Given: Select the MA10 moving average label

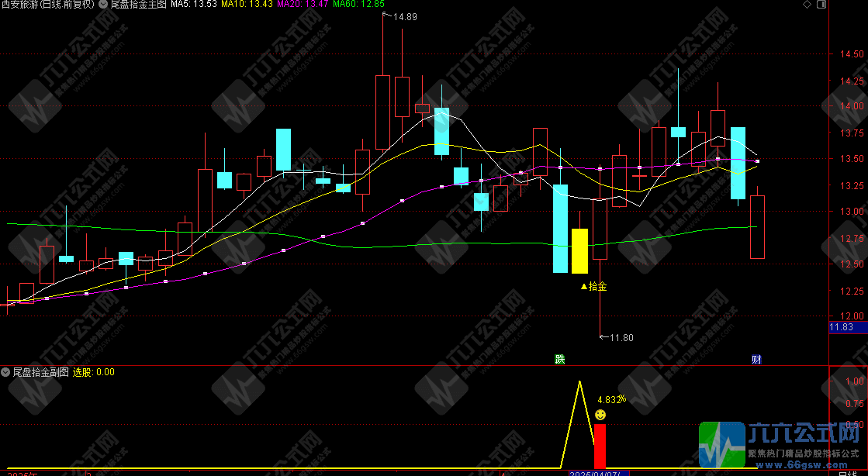Looking at the screenshot, I should click(x=247, y=5).
